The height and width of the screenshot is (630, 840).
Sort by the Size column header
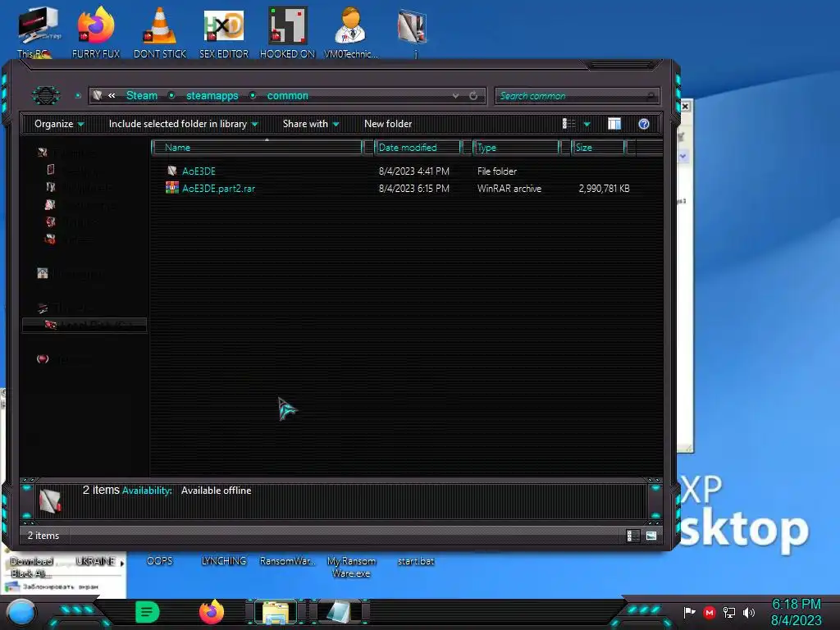click(x=598, y=148)
